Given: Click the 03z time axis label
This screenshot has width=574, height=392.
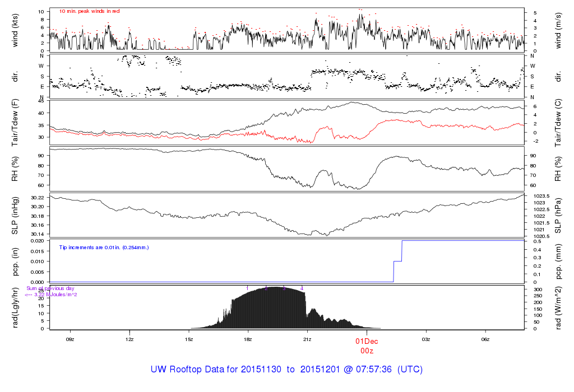Looking at the screenshot, I should (426, 339).
